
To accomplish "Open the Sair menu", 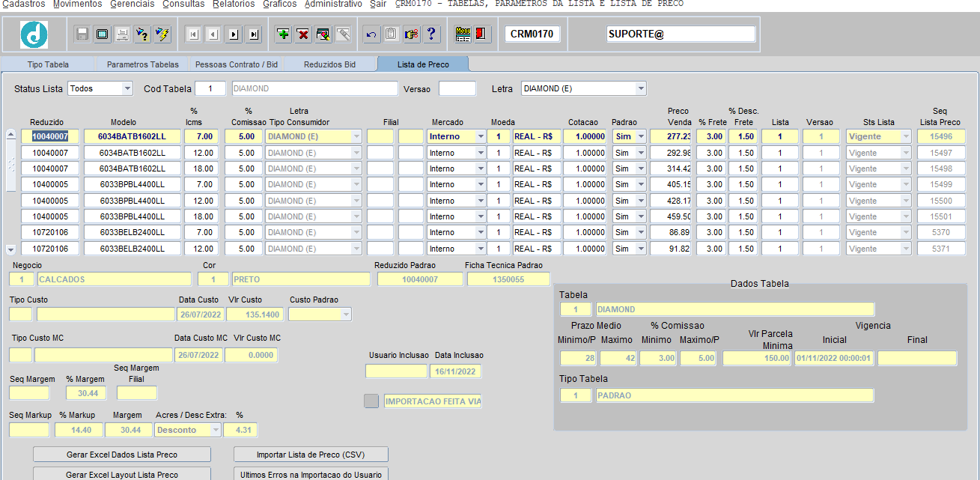I will [x=378, y=4].
